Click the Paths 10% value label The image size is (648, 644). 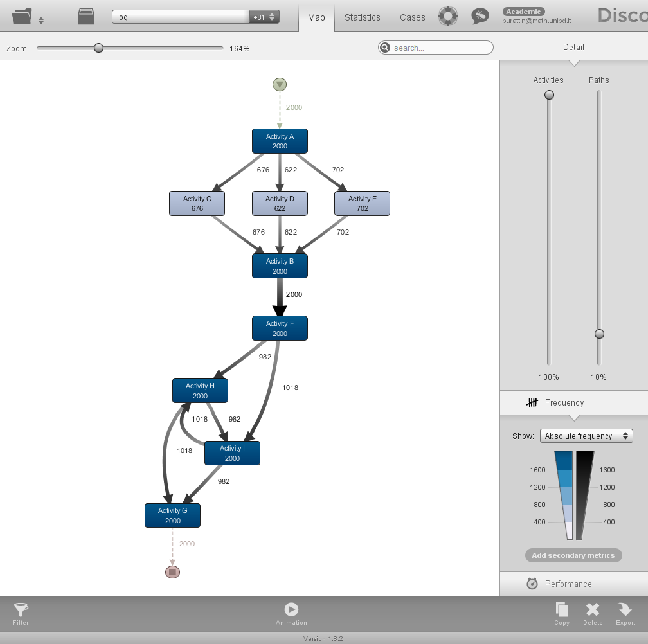tap(598, 377)
